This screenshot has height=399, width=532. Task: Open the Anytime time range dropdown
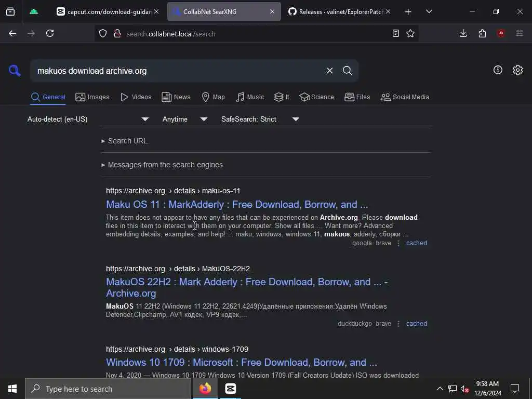[184, 119]
